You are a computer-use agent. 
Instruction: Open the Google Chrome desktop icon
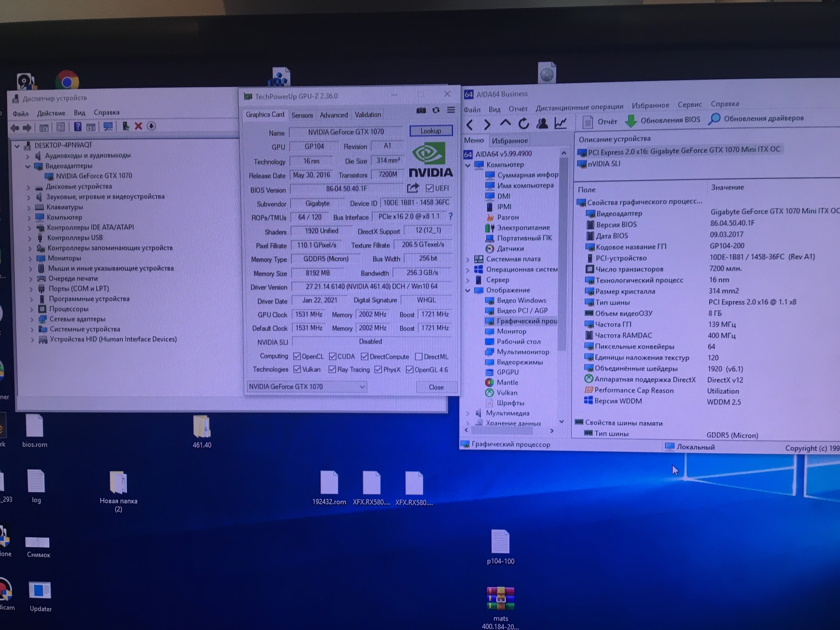[x=67, y=80]
